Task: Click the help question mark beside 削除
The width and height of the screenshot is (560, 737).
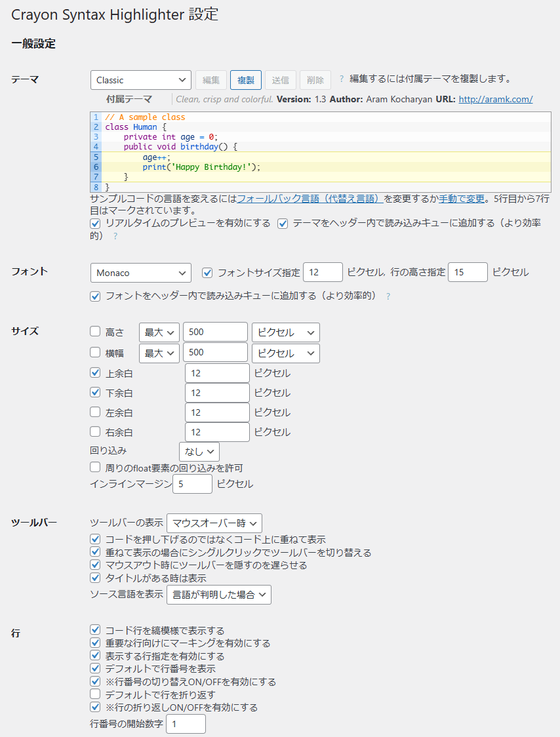Action: (342, 79)
